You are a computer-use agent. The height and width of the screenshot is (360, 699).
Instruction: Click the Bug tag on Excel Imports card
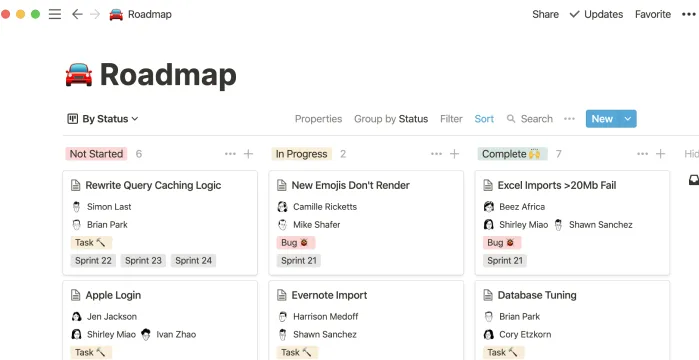click(502, 243)
